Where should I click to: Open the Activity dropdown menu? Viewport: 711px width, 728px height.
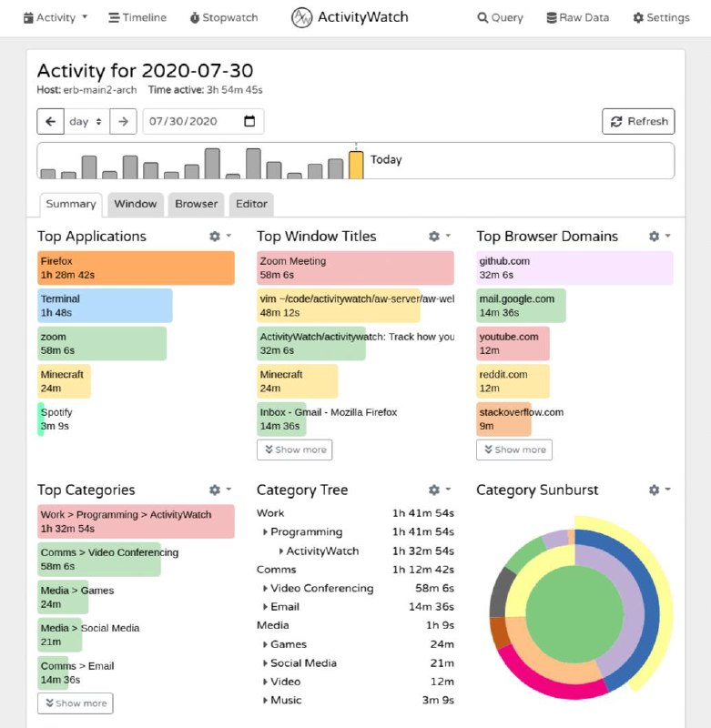click(x=56, y=17)
